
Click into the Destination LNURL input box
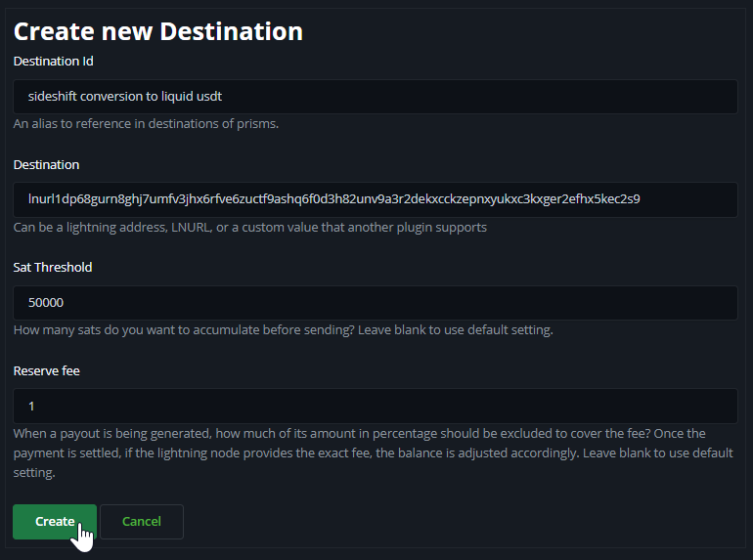[376, 199]
